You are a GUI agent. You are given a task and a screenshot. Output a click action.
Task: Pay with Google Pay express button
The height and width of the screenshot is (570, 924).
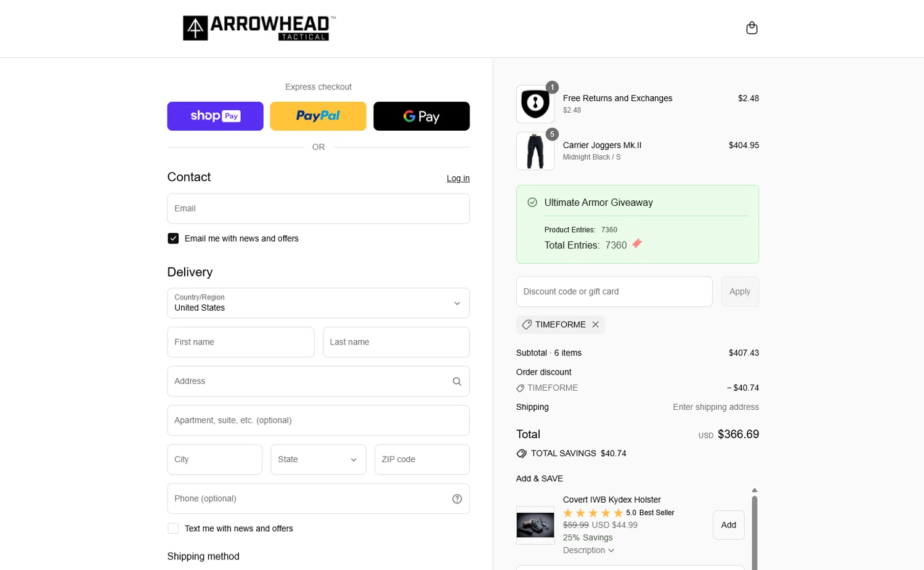421,116
